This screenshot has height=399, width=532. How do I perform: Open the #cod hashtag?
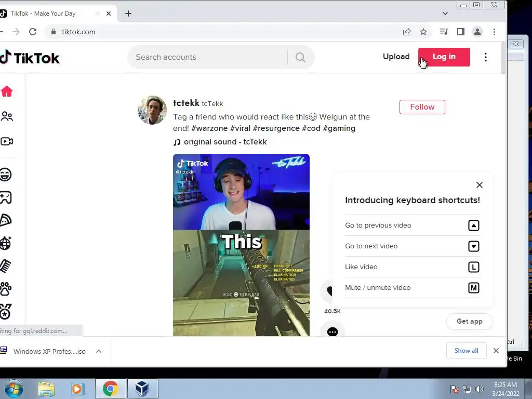coord(311,128)
